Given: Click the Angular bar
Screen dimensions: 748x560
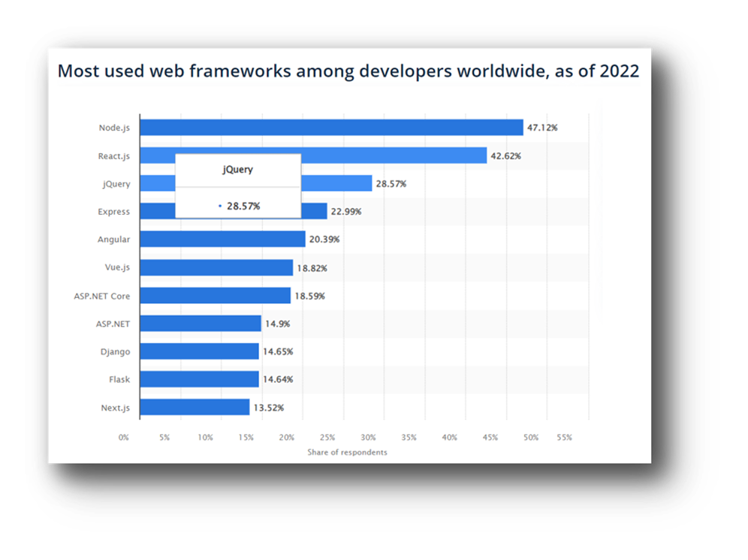Looking at the screenshot, I should pyautogui.click(x=223, y=239).
